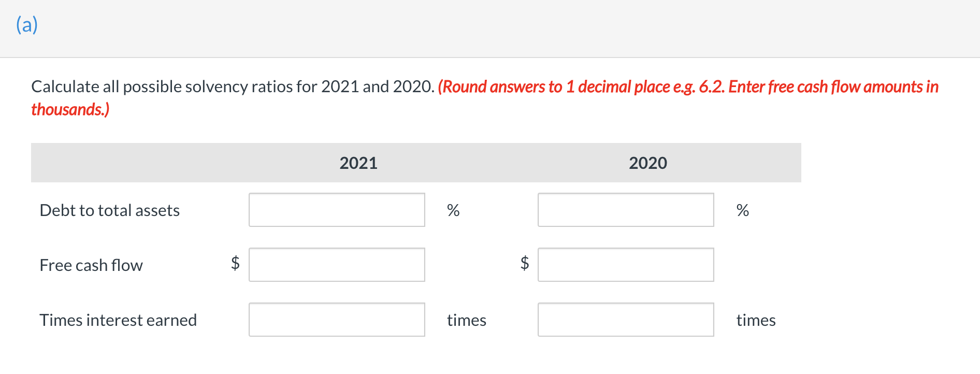The image size is (980, 374).
Task: Click the 2021 column header
Action: point(358,163)
